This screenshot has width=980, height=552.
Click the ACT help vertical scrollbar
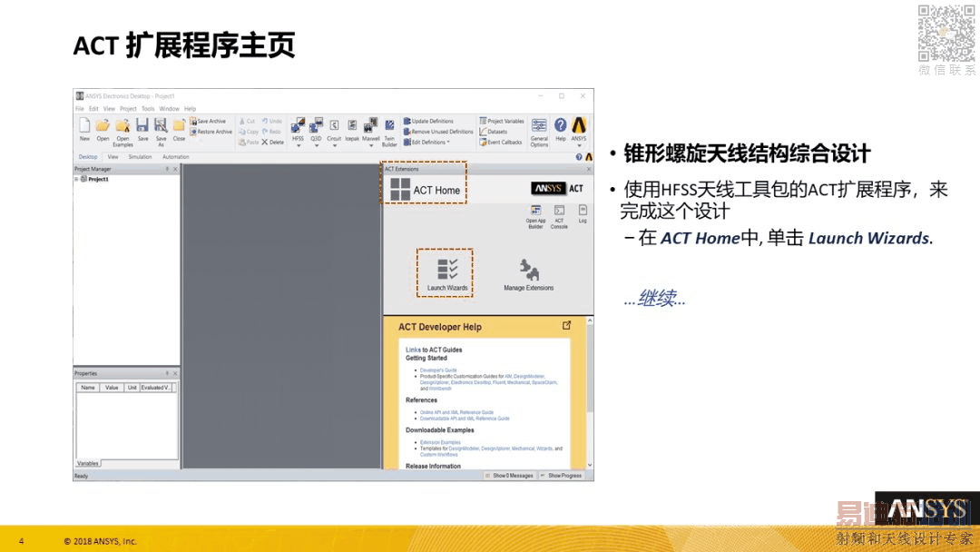tap(590, 393)
